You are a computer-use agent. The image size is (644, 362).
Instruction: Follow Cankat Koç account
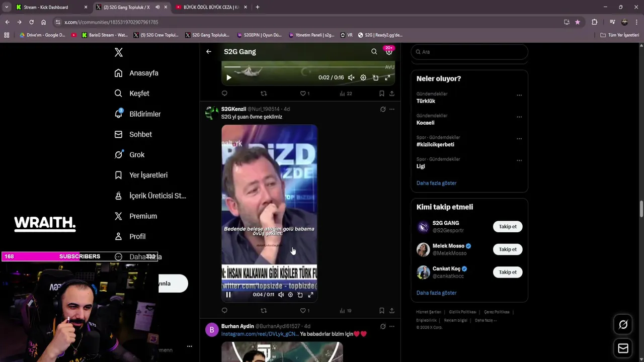click(508, 272)
